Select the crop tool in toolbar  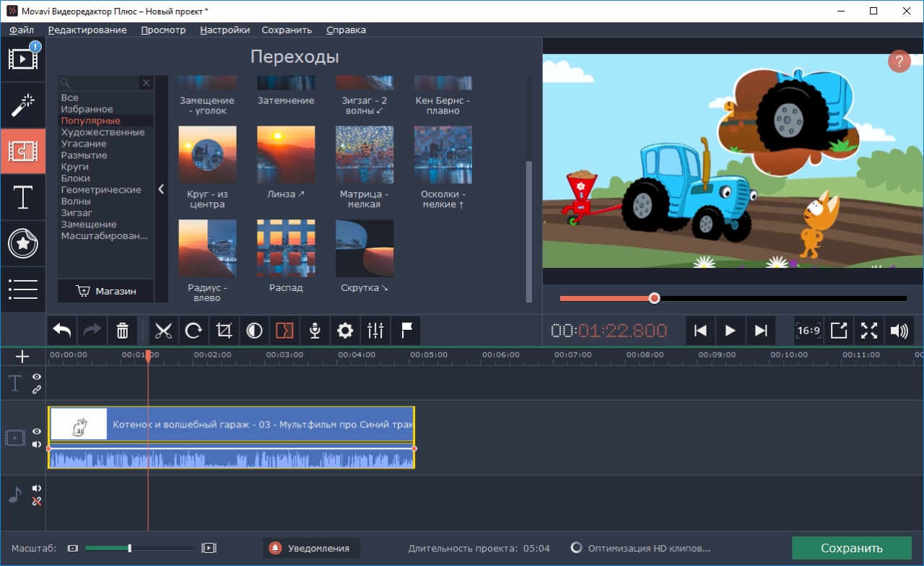[224, 331]
